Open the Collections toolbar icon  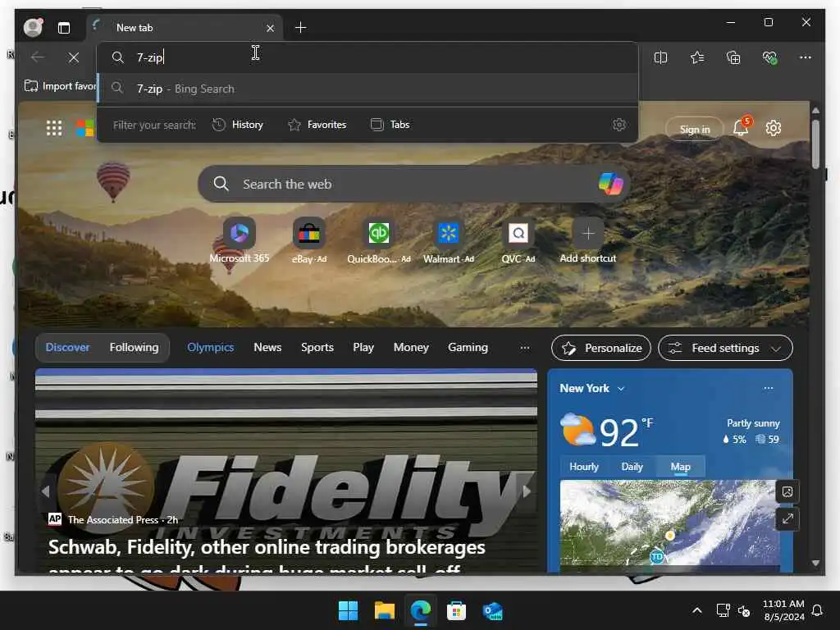point(733,57)
